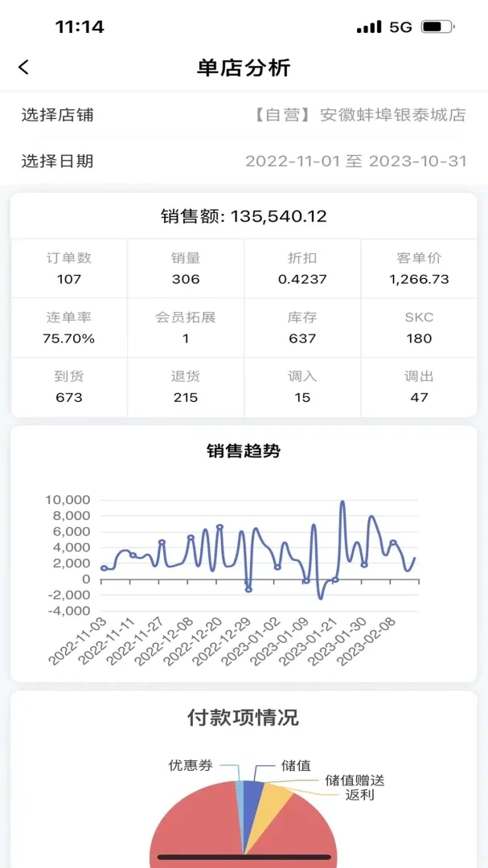Tap the 退货 215 cell

(x=186, y=387)
